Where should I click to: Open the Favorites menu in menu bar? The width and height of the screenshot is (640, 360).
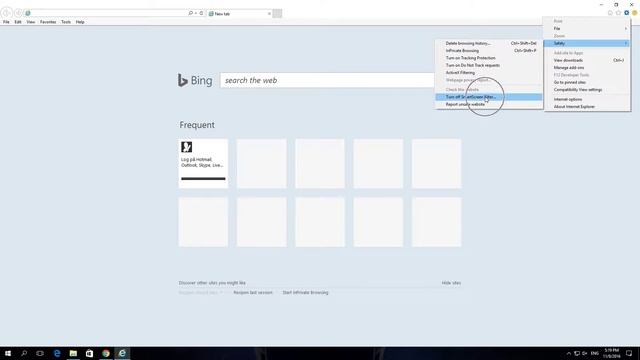click(x=48, y=22)
